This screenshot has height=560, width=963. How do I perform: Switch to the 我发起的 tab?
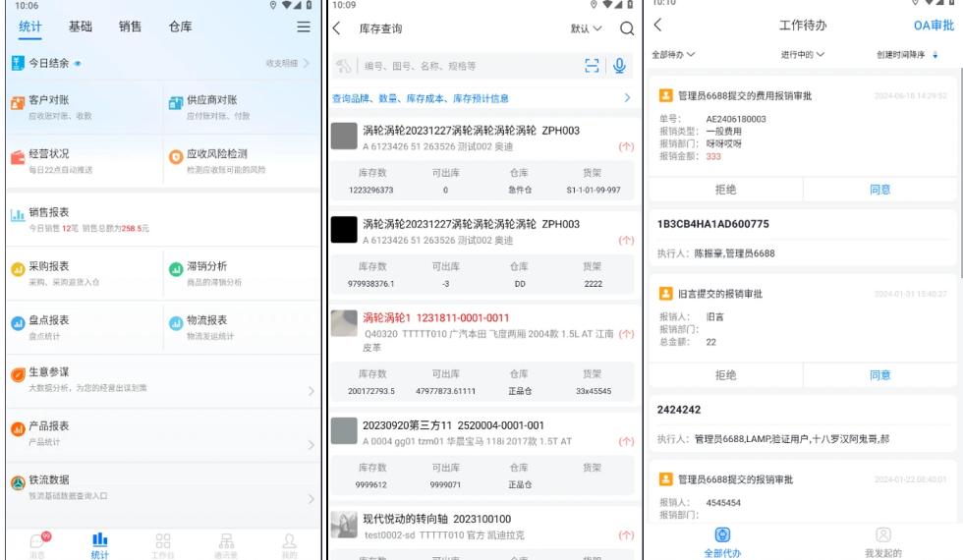point(882,541)
